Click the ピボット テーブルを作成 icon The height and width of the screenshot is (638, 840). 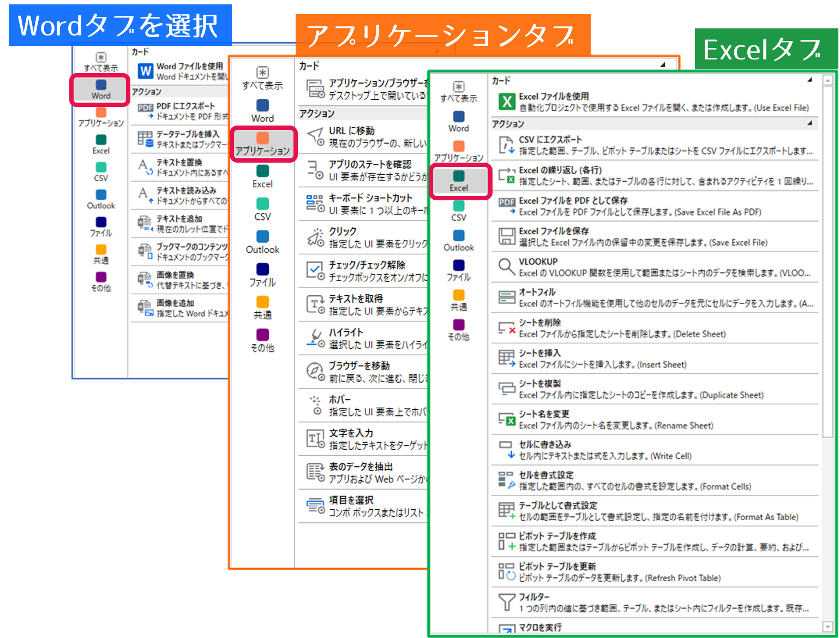pyautogui.click(x=507, y=541)
